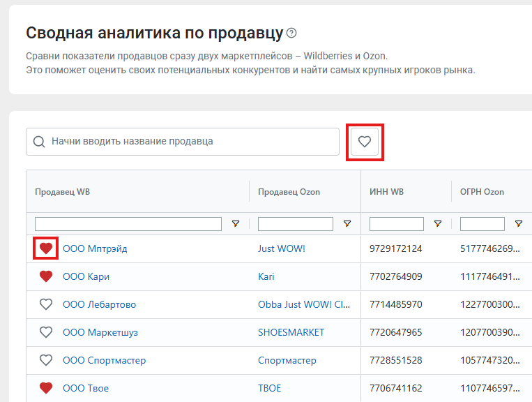Select OGRN value 1117746491...
The height and width of the screenshot is (402, 532).
(490, 276)
